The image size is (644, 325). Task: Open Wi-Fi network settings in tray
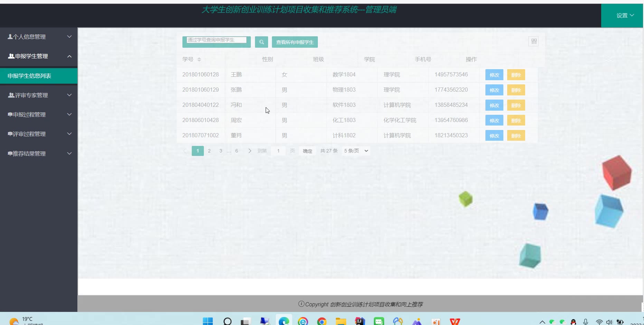point(599,322)
